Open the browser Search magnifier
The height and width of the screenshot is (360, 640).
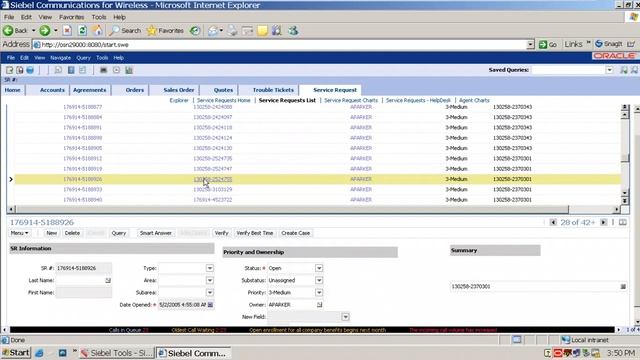click(x=114, y=30)
